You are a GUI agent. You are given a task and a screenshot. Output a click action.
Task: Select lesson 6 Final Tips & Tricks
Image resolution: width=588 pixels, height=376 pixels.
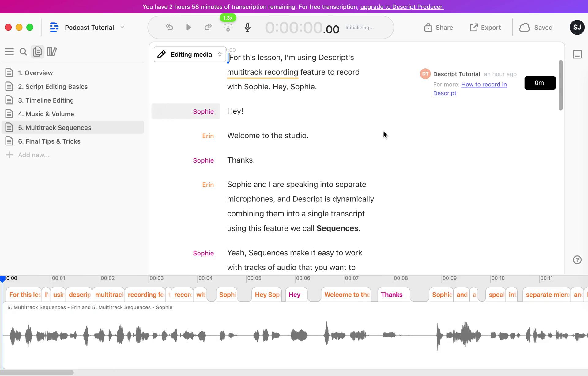pos(49,141)
